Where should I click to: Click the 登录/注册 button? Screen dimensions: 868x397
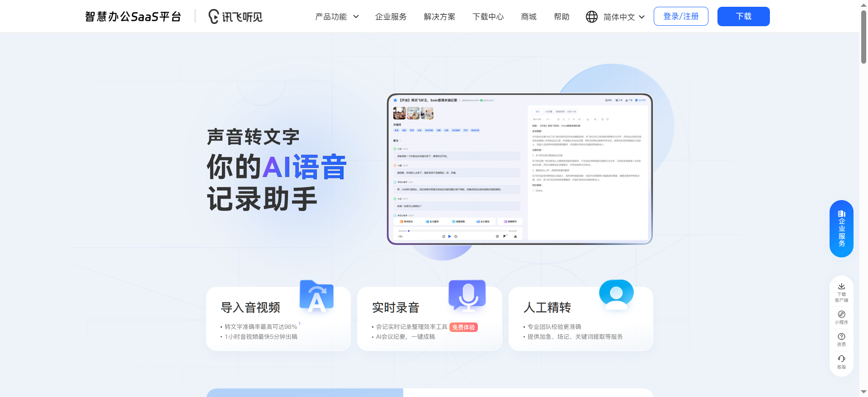681,16
